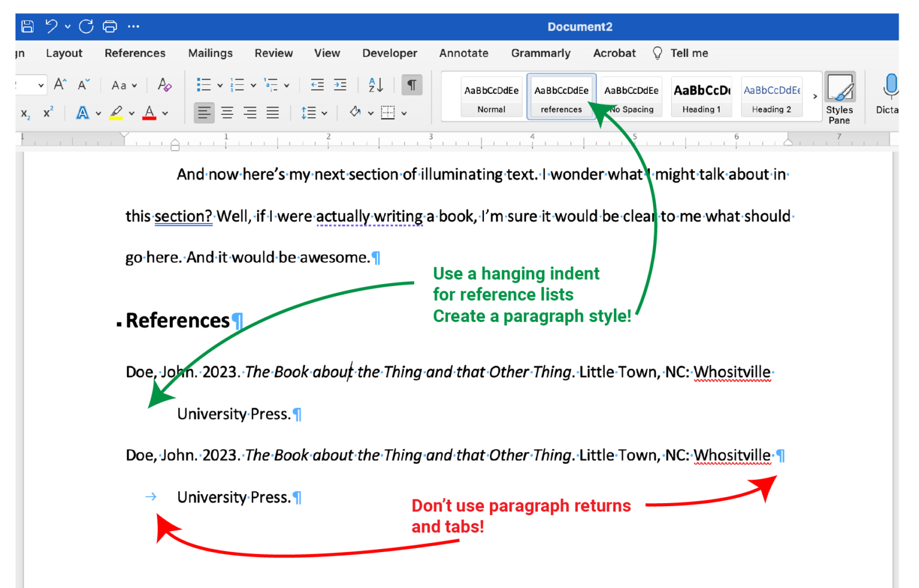Switch to the References ribbon tab

click(135, 53)
